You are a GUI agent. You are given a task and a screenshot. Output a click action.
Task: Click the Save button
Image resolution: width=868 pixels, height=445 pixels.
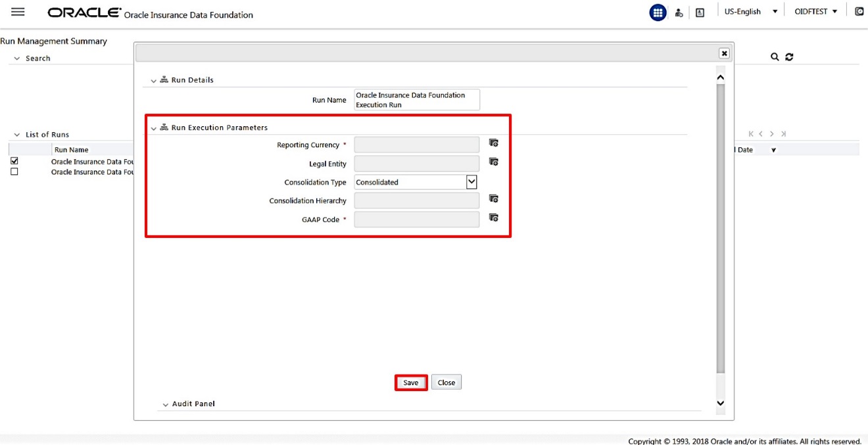(411, 383)
